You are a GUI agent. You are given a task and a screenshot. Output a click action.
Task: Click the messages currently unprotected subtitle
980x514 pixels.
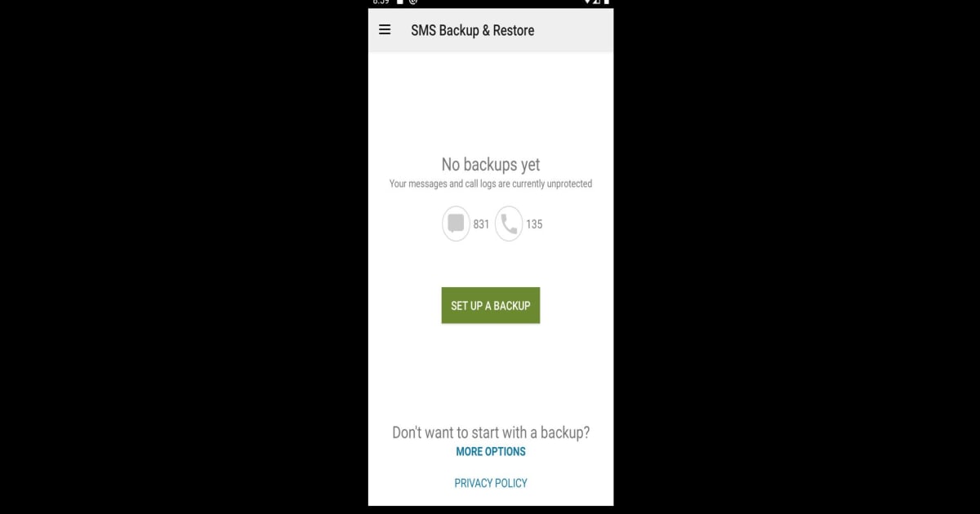click(491, 184)
